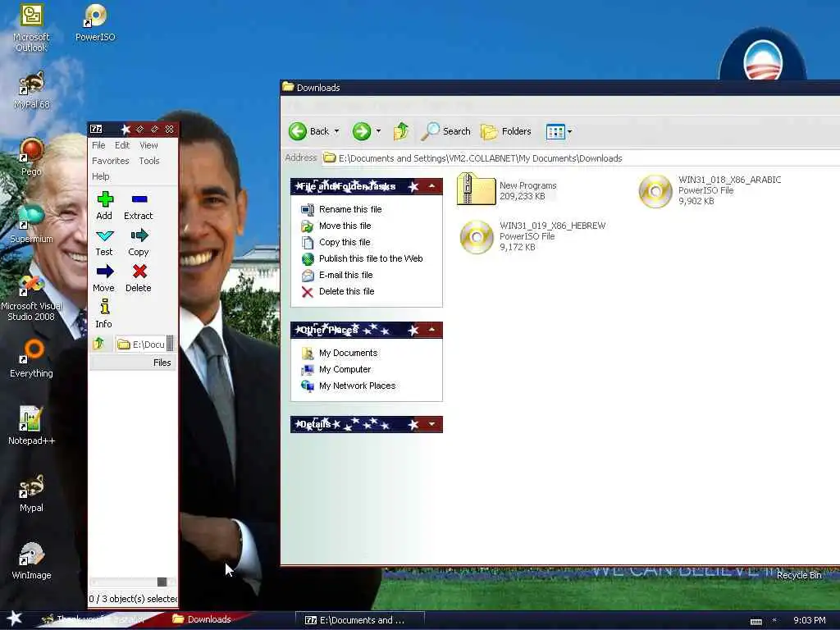Click the Back button in Downloads window
Screen dimensions: 840x630
tap(309, 131)
